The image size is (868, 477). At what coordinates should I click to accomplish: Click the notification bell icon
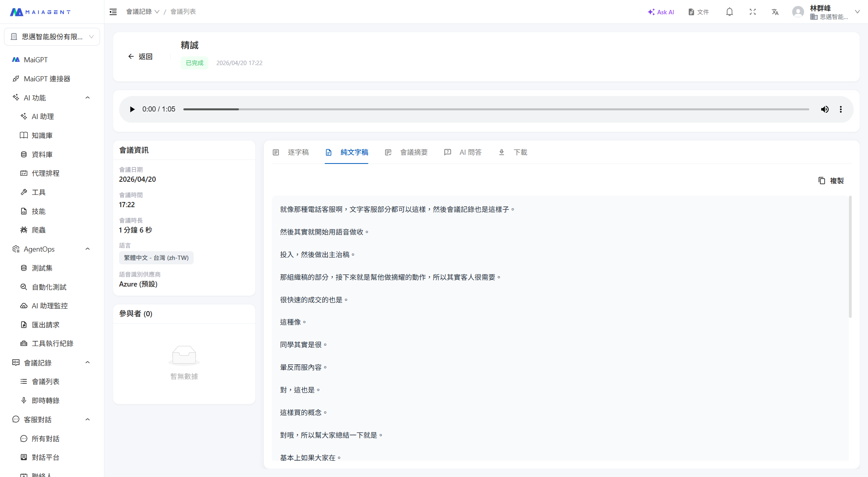729,12
